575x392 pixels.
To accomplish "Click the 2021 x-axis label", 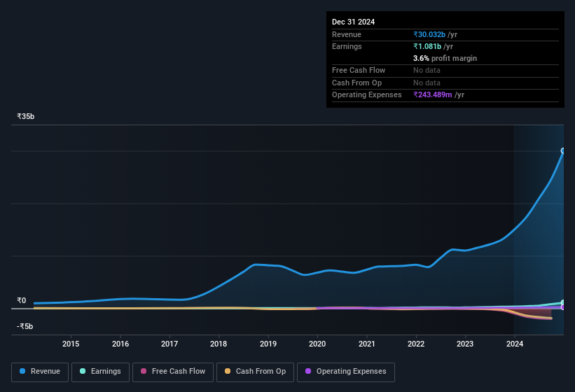I will tap(367, 344).
